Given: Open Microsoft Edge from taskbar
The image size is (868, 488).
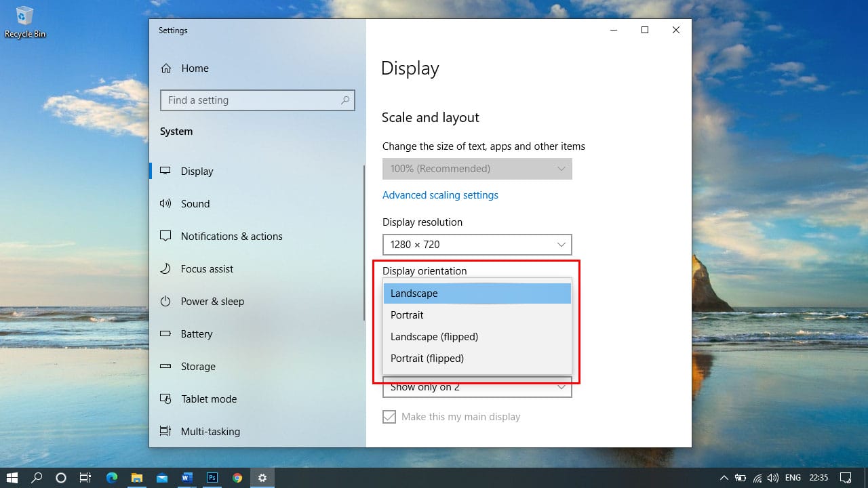Looking at the screenshot, I should tap(111, 478).
